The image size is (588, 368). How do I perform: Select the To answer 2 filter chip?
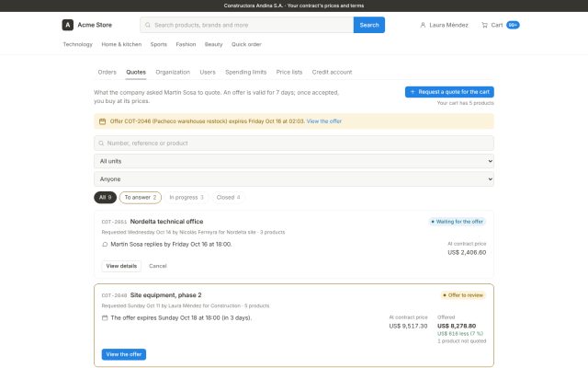tap(141, 197)
